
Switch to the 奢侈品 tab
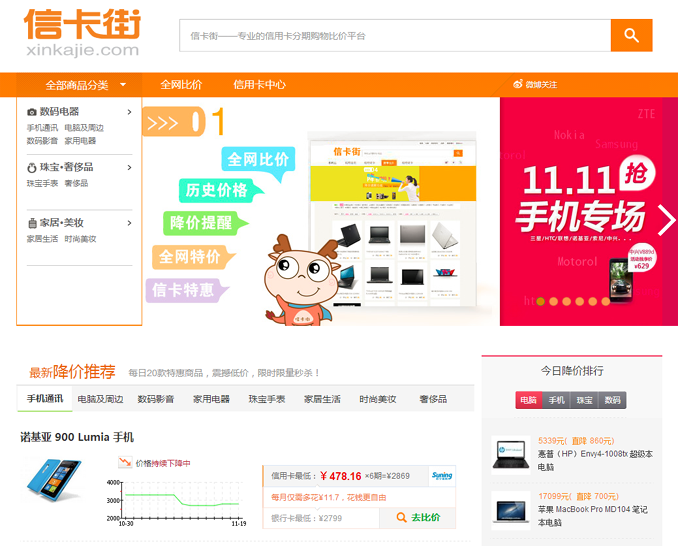tap(433, 399)
